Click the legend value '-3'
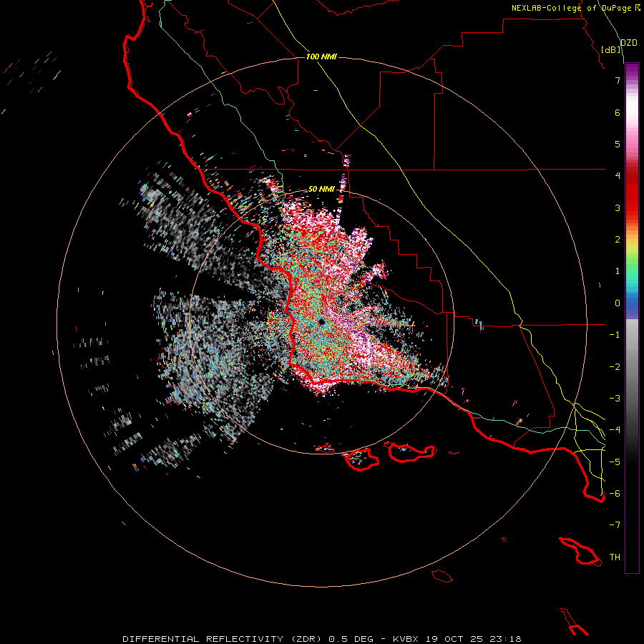Viewport: 644px width, 644px height. pos(615,399)
